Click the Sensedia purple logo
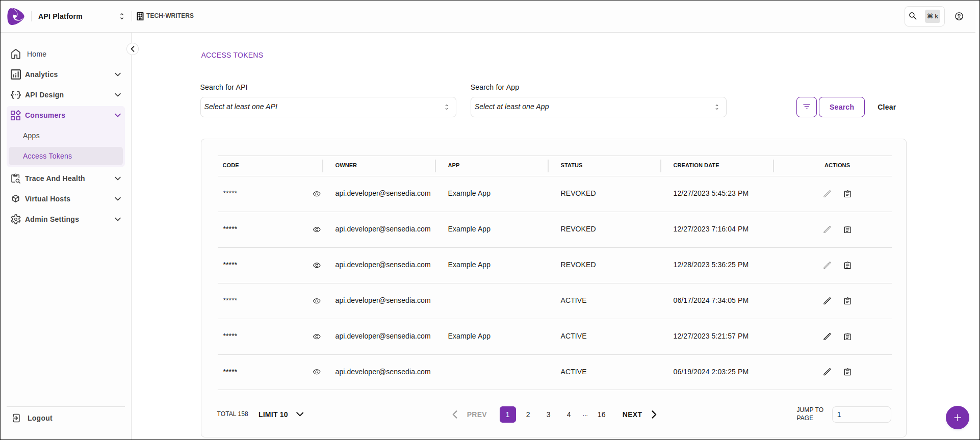 point(16,16)
